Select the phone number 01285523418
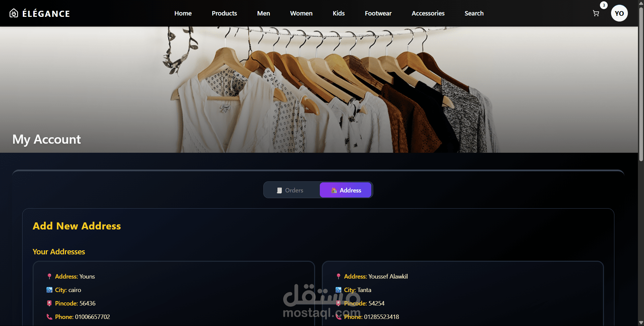 coord(381,317)
